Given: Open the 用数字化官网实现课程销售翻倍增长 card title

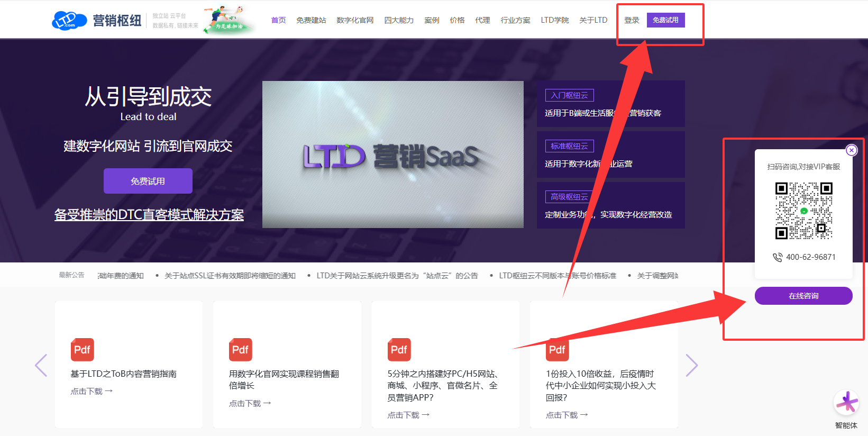Looking at the screenshot, I should click(x=284, y=380).
